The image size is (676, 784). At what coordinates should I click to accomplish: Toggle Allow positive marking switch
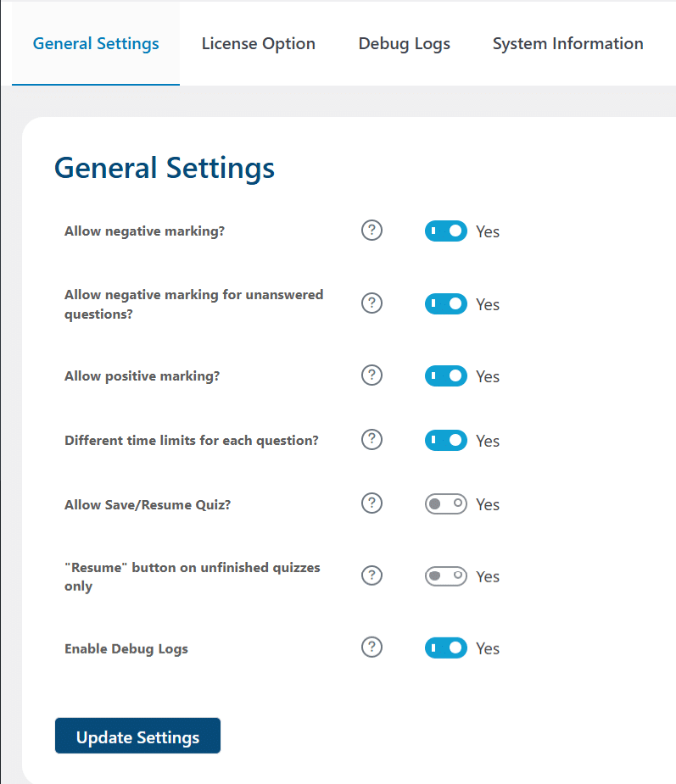(446, 376)
